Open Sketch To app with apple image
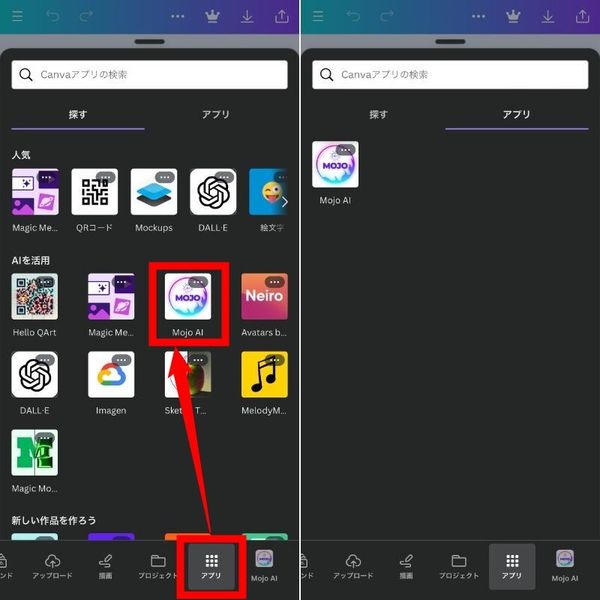 188,374
